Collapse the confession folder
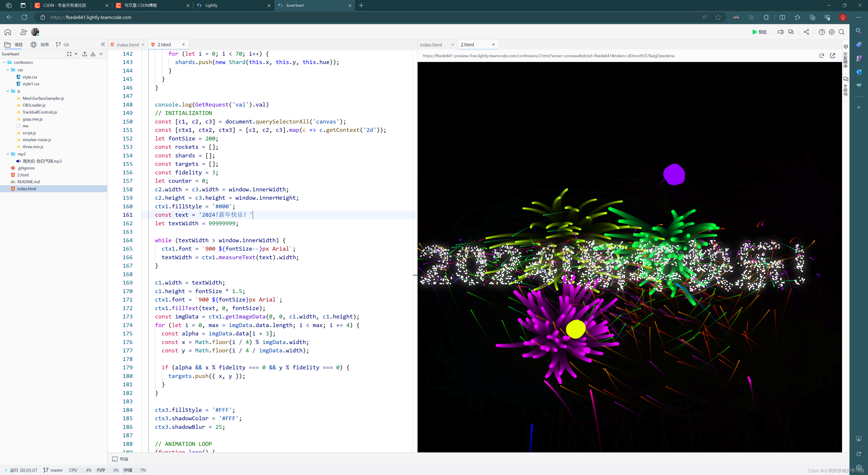This screenshot has width=868, height=475. pos(4,62)
